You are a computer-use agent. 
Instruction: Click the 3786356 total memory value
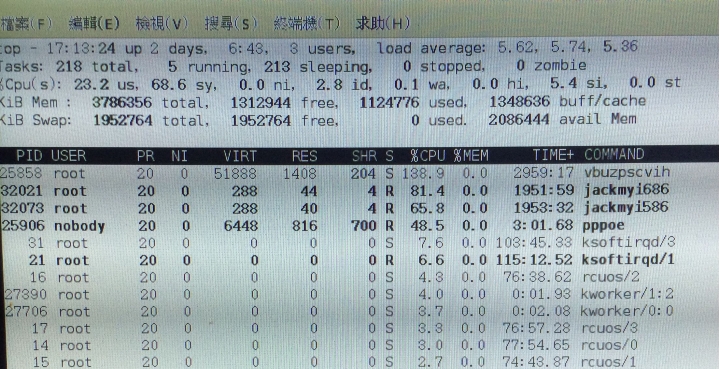pyautogui.click(x=123, y=102)
